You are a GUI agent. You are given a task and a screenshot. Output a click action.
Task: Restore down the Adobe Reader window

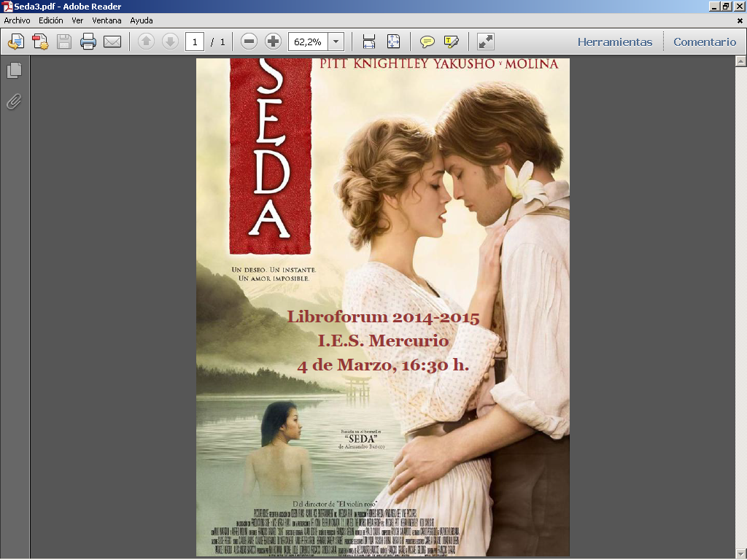click(x=726, y=6)
